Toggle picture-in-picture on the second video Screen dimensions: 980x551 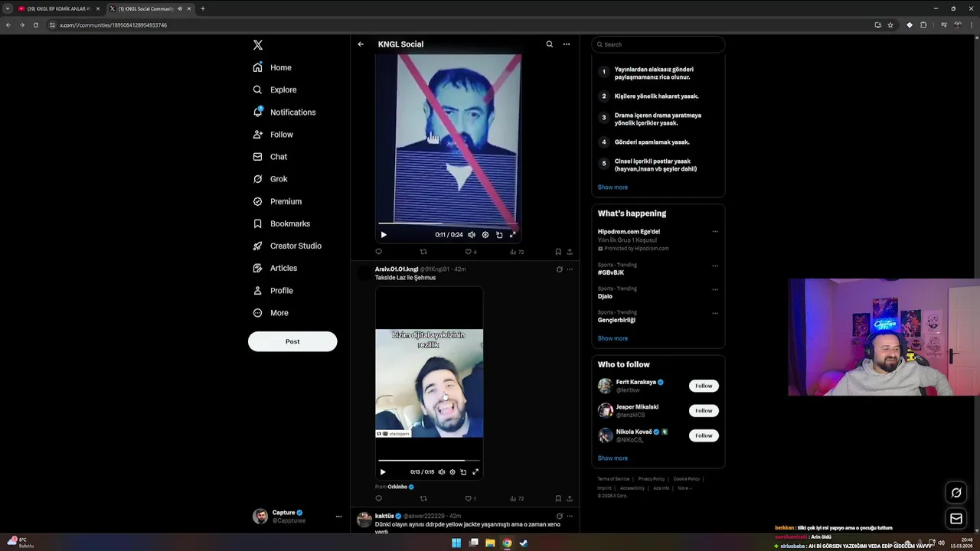point(463,472)
